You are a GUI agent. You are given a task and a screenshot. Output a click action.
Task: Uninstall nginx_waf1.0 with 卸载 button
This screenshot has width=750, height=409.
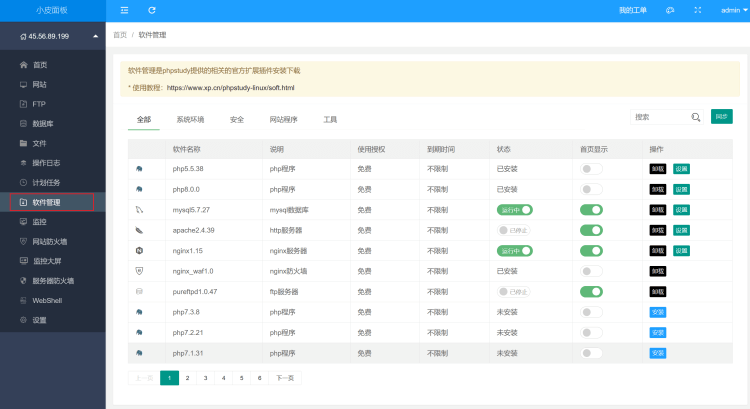[658, 271]
